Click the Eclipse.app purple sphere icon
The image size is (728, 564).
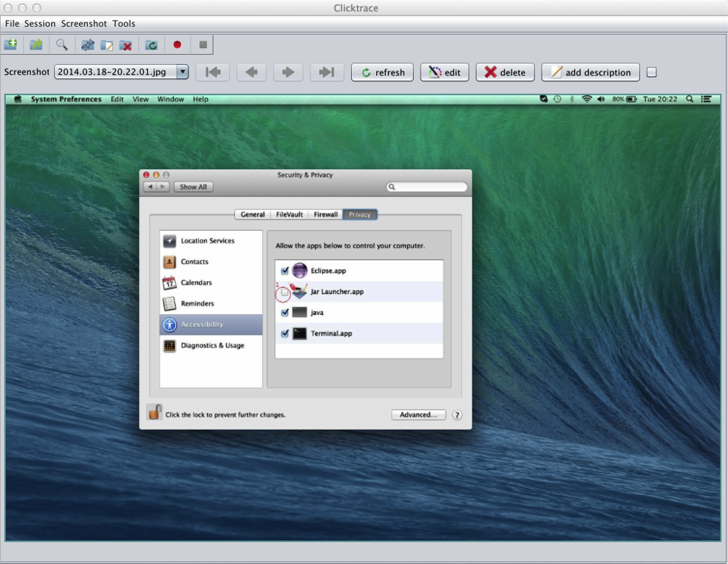pos(299,270)
